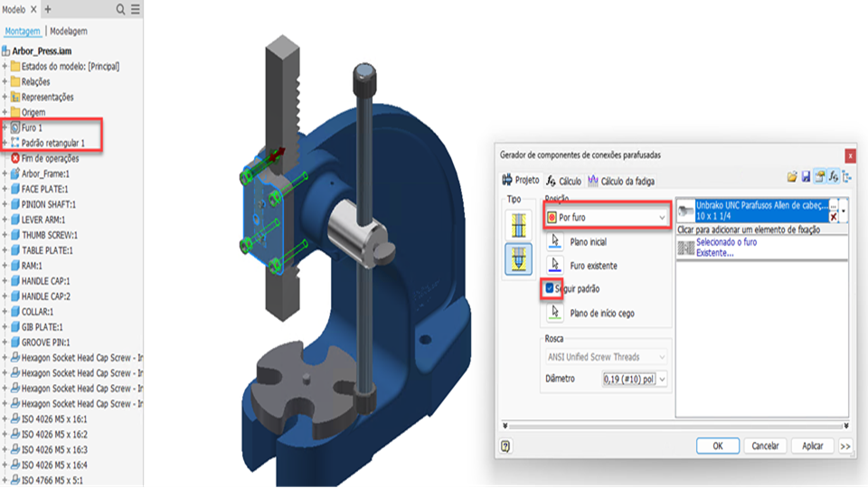Click Estados do modelo: [Principal] folder
The height and width of the screenshot is (488, 868).
(x=71, y=66)
